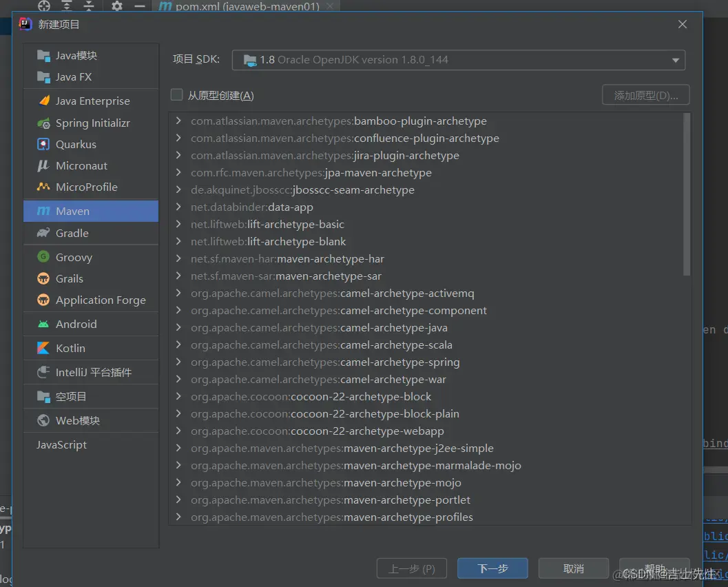Viewport: 728px width, 587px height.
Task: Select the camel-archetype-war row
Action: pos(426,379)
